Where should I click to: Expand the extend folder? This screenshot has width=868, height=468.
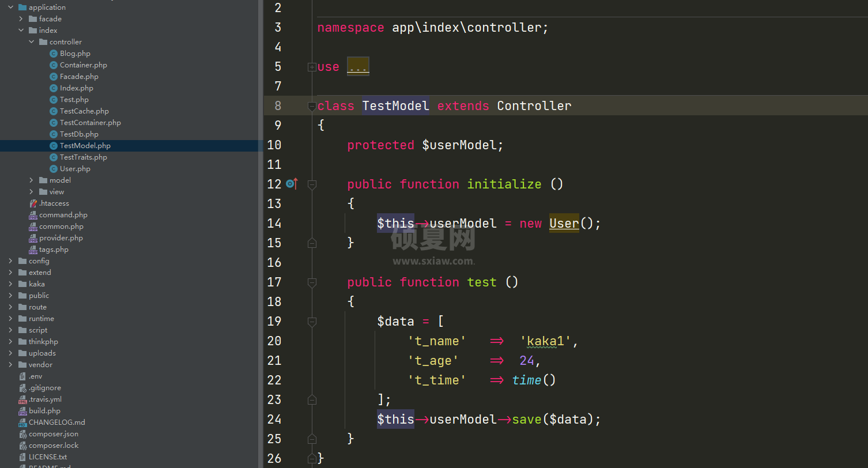(10, 273)
